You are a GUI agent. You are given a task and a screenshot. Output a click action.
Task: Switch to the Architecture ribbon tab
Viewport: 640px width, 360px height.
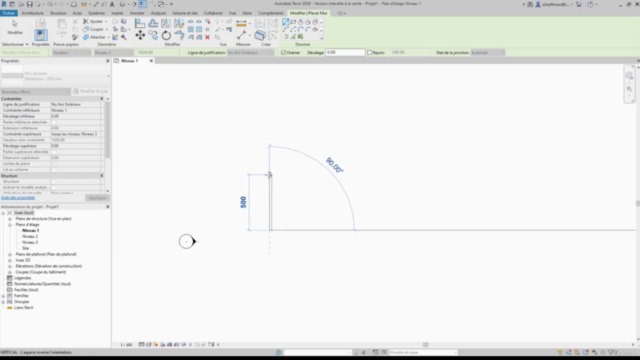[33, 13]
